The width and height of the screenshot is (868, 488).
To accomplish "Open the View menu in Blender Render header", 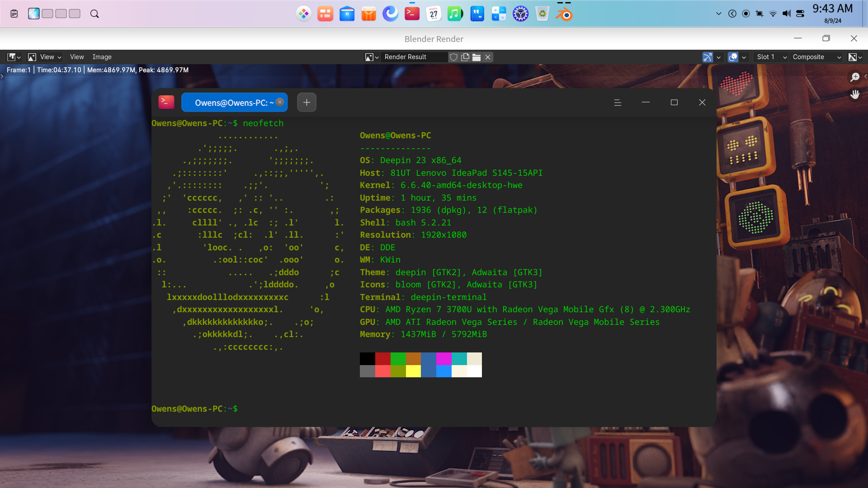I will point(77,57).
